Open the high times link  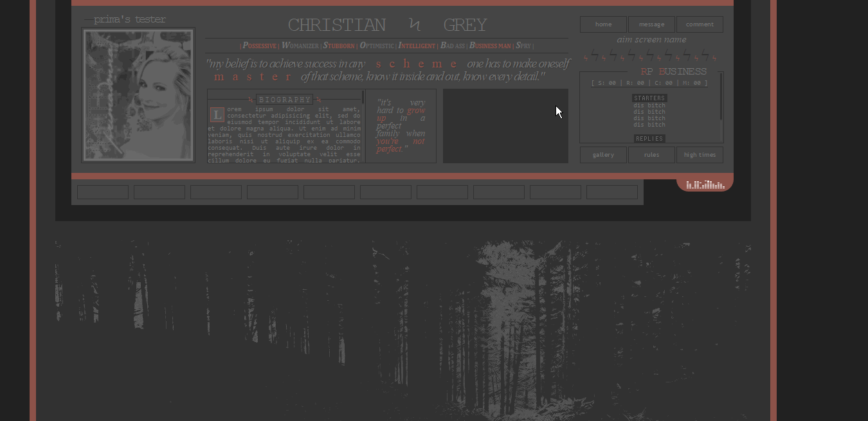[x=700, y=155]
